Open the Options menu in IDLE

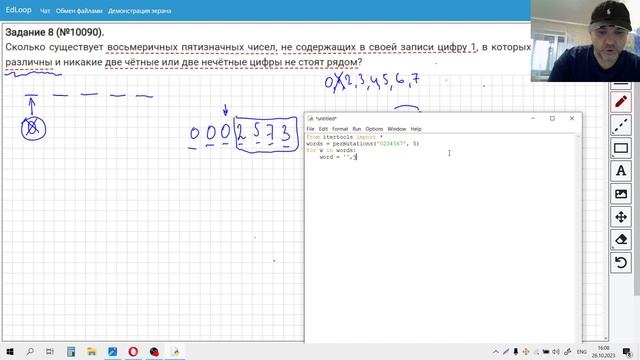pyautogui.click(x=374, y=129)
